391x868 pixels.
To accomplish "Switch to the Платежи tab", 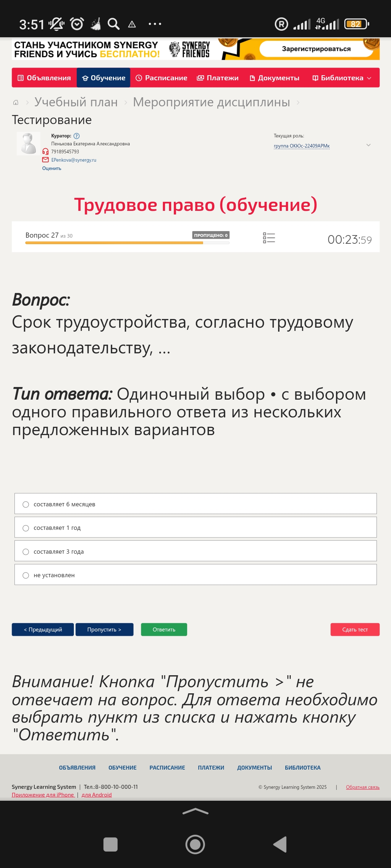I will pyautogui.click(x=218, y=78).
